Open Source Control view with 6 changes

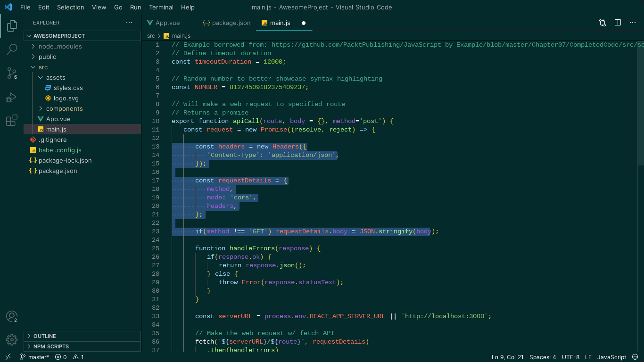tap(12, 73)
